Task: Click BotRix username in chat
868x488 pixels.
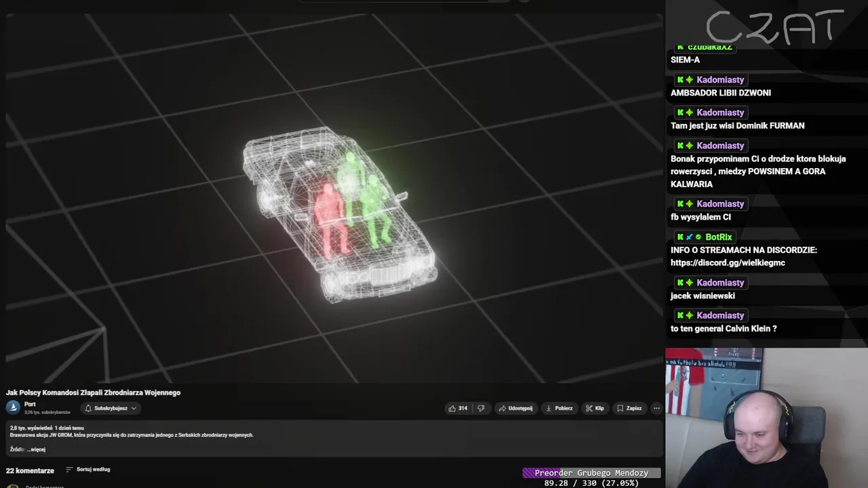Action: point(718,237)
